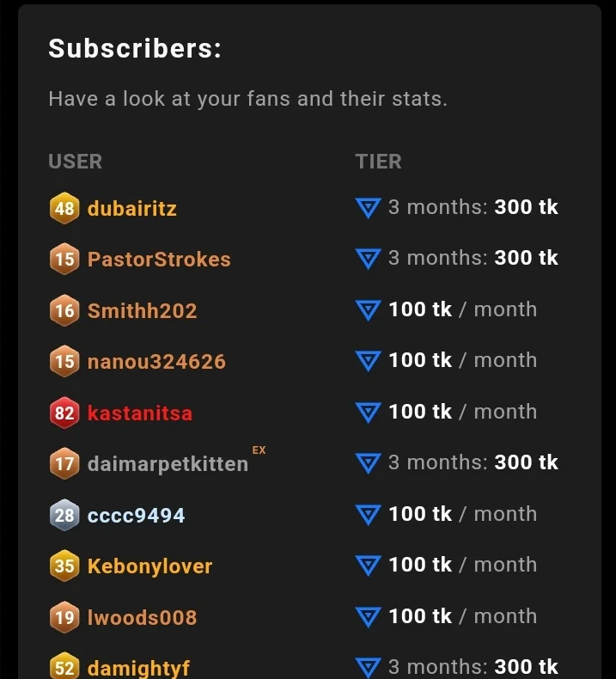
Task: Click the USER column header
Action: (x=76, y=162)
